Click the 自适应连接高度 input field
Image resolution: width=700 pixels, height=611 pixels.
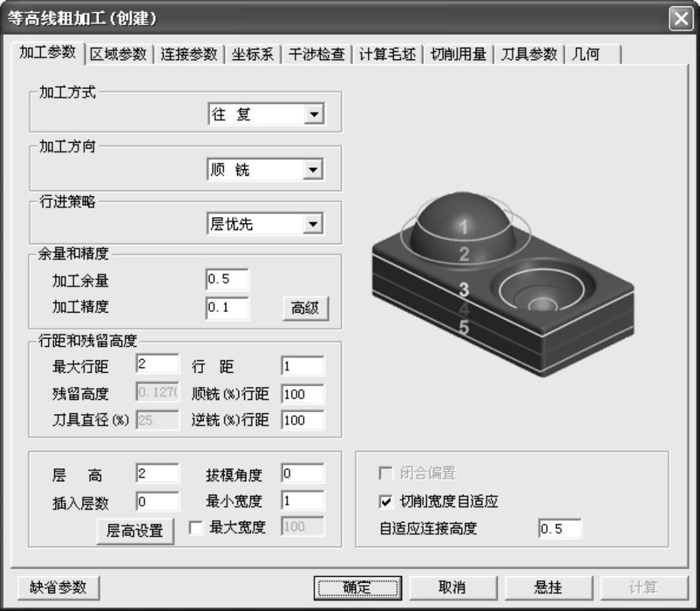(560, 529)
